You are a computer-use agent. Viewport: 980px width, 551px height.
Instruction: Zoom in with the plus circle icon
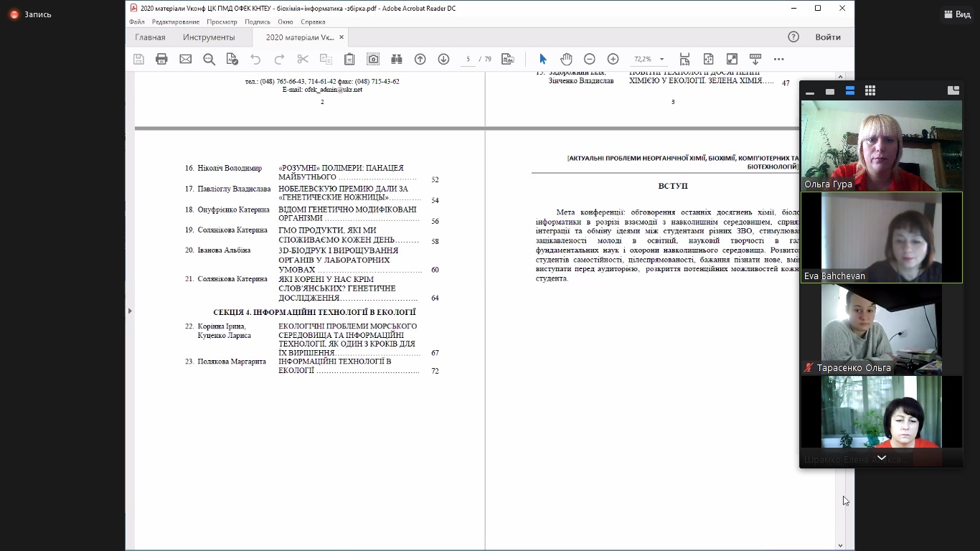click(x=613, y=59)
